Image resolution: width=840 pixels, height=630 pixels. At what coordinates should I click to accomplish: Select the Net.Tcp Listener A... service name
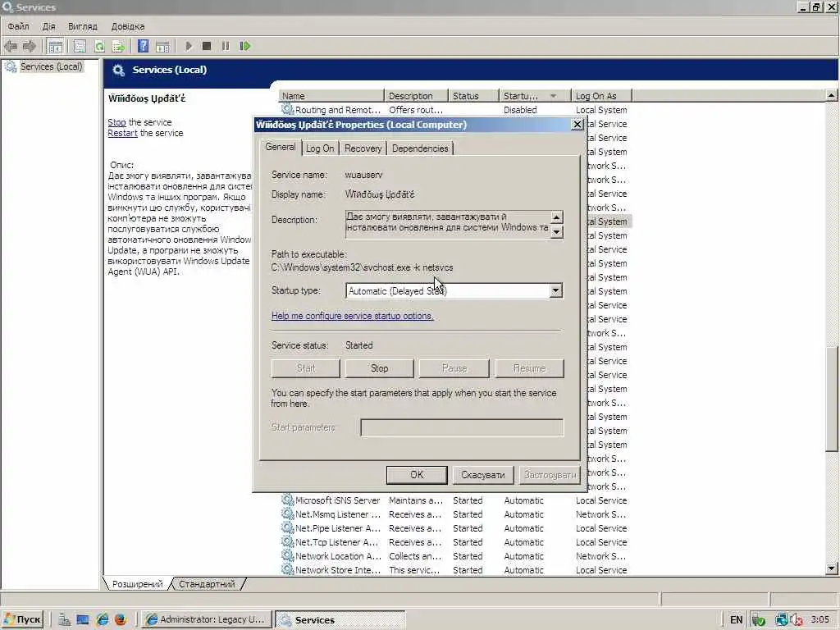click(x=336, y=542)
